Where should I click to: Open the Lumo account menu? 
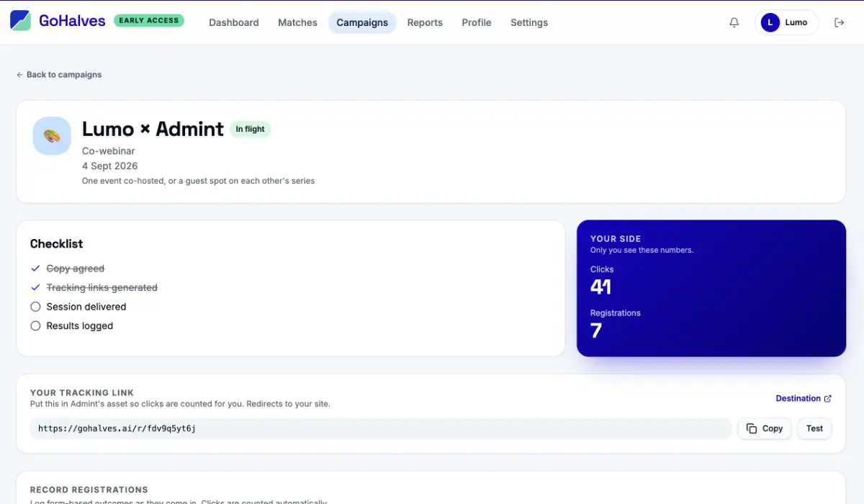click(x=786, y=22)
